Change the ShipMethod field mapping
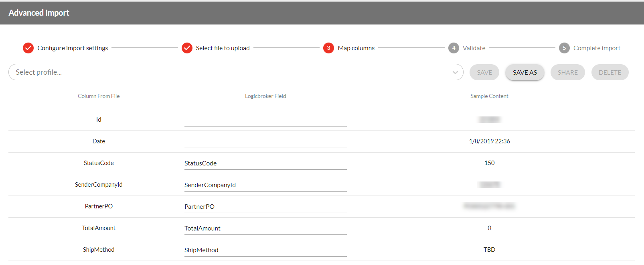644x265 pixels. tap(265, 250)
